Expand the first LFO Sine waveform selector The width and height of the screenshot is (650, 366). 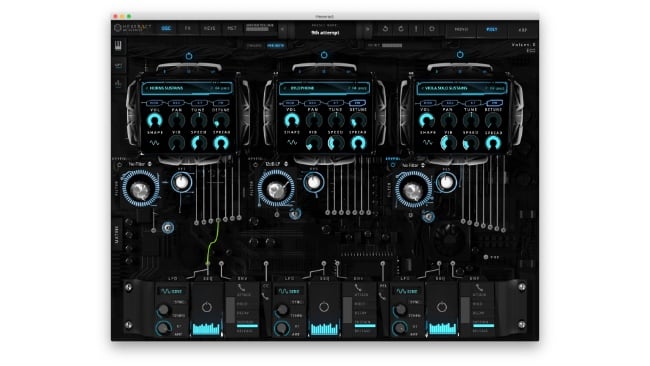(x=172, y=291)
